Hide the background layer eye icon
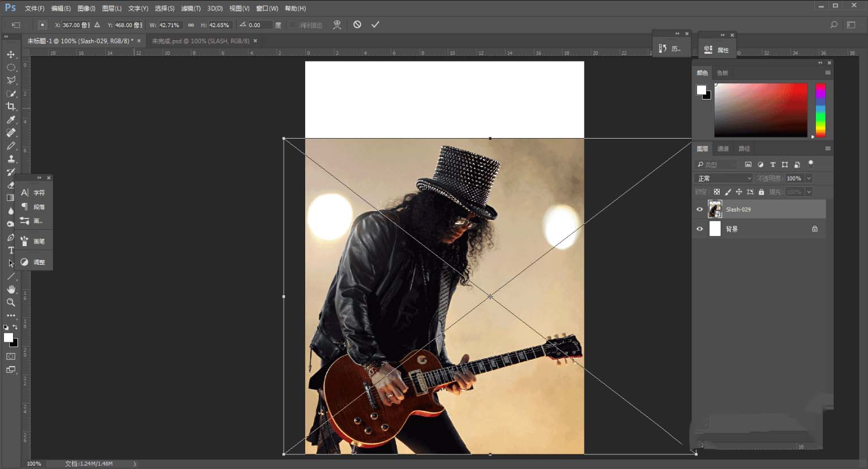868x469 pixels. tap(700, 229)
